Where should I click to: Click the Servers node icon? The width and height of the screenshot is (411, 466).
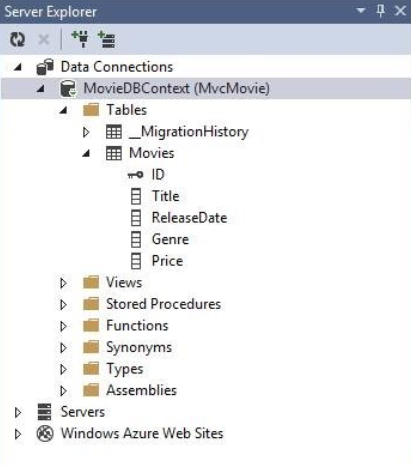[x=44, y=412]
